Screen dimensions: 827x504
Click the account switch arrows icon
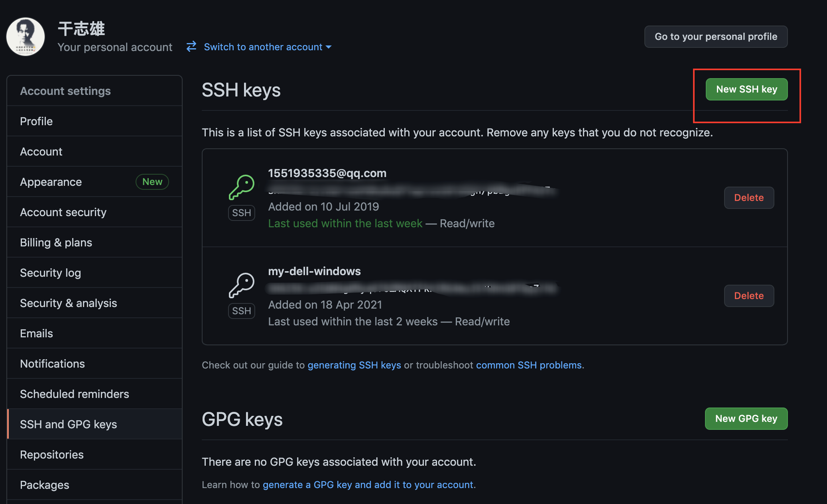(x=191, y=47)
